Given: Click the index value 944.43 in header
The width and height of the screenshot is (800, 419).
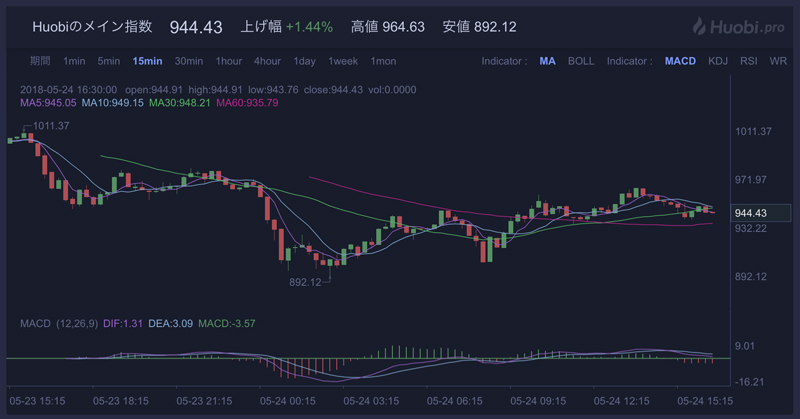Looking at the screenshot, I should click(x=196, y=27).
